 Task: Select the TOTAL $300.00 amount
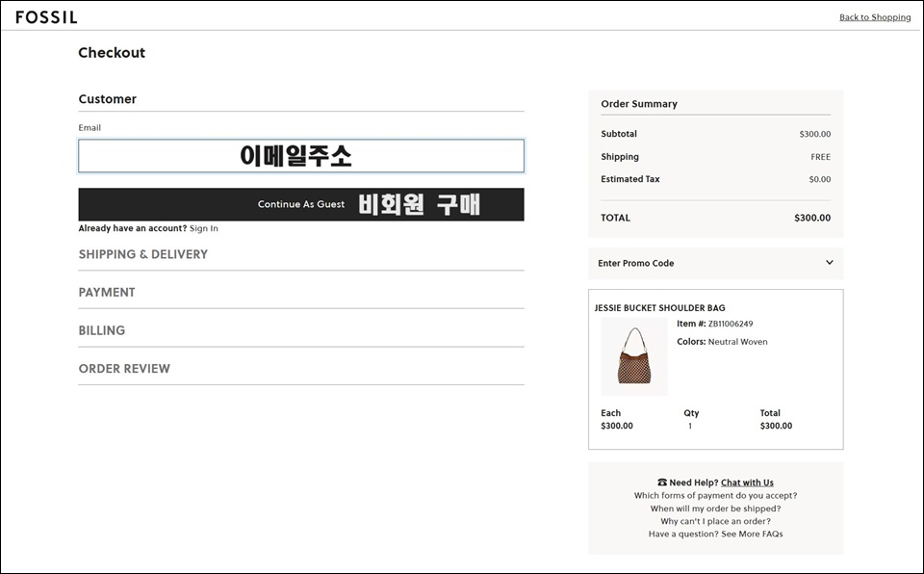click(812, 218)
